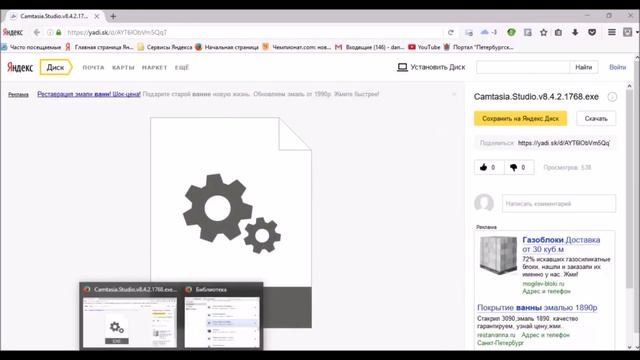Click the cloud weather extension icon
This screenshot has height=360, width=640.
tap(484, 32)
